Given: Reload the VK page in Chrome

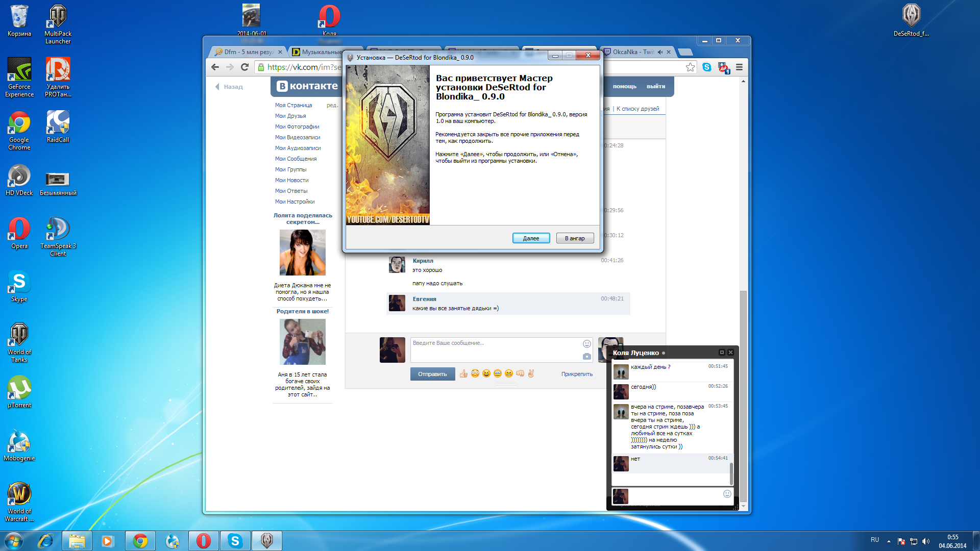Looking at the screenshot, I should (x=244, y=67).
